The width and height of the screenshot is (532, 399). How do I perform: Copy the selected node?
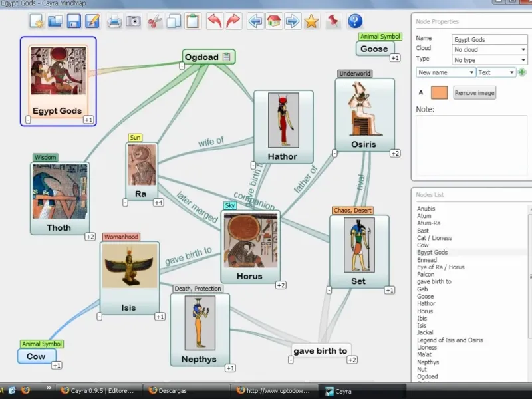tap(174, 21)
